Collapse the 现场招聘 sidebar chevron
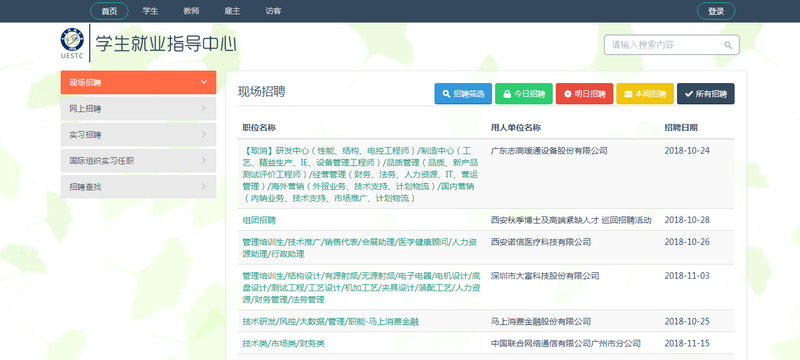The width and height of the screenshot is (800, 360). [204, 82]
